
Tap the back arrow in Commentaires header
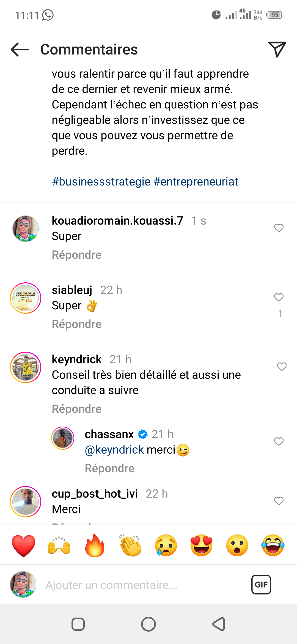(x=20, y=50)
